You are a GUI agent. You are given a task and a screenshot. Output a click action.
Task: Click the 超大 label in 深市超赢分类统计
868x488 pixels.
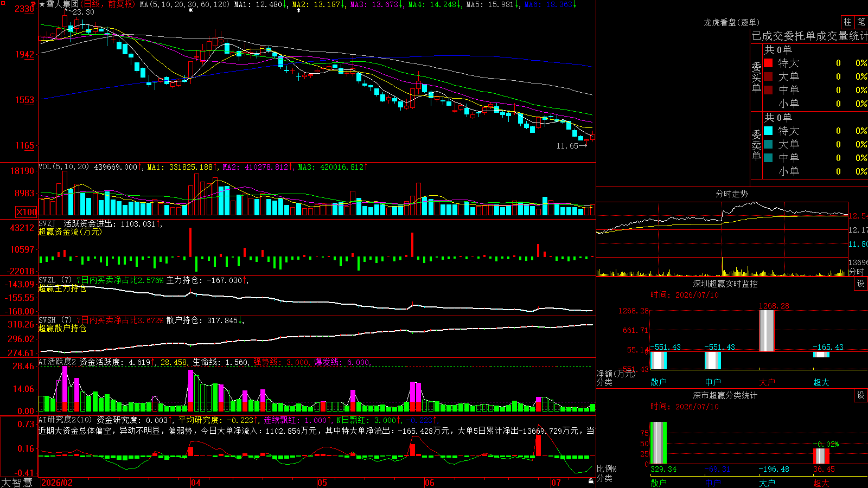[821, 483]
